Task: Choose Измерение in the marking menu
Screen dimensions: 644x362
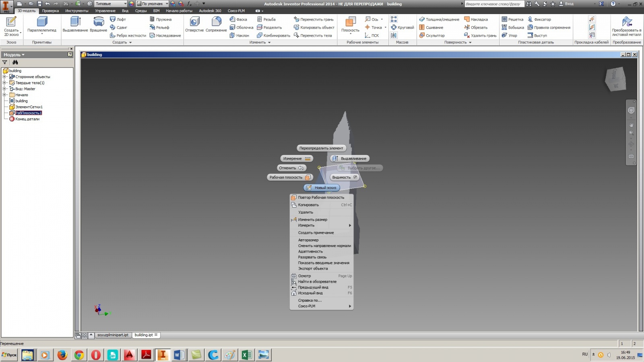Action: (297, 158)
